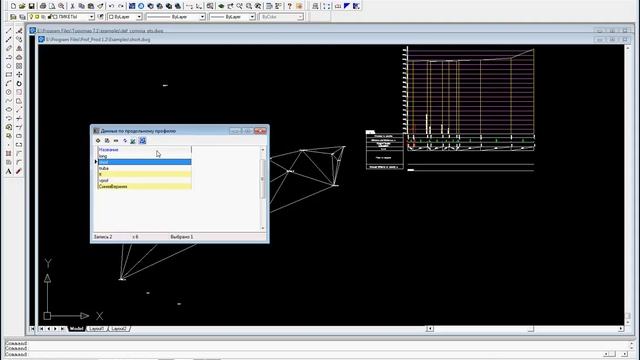Select the Ellipse draw tool

click(9, 109)
